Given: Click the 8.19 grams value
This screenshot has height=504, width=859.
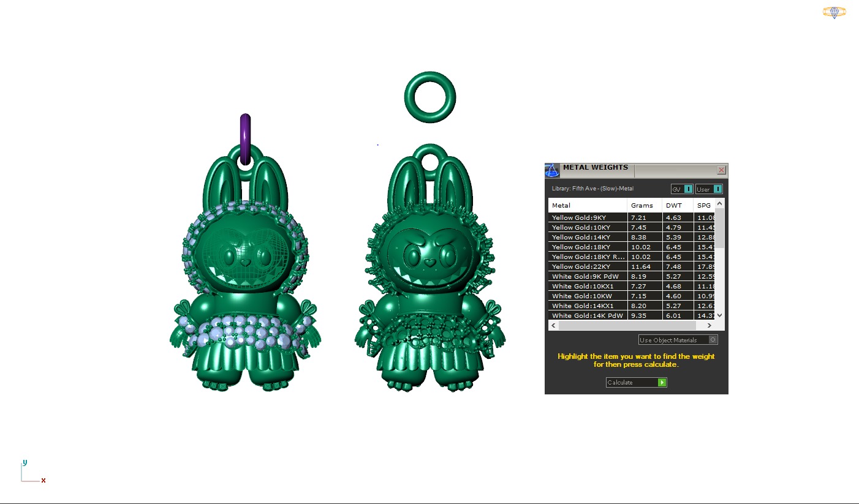Looking at the screenshot, I should [x=638, y=276].
